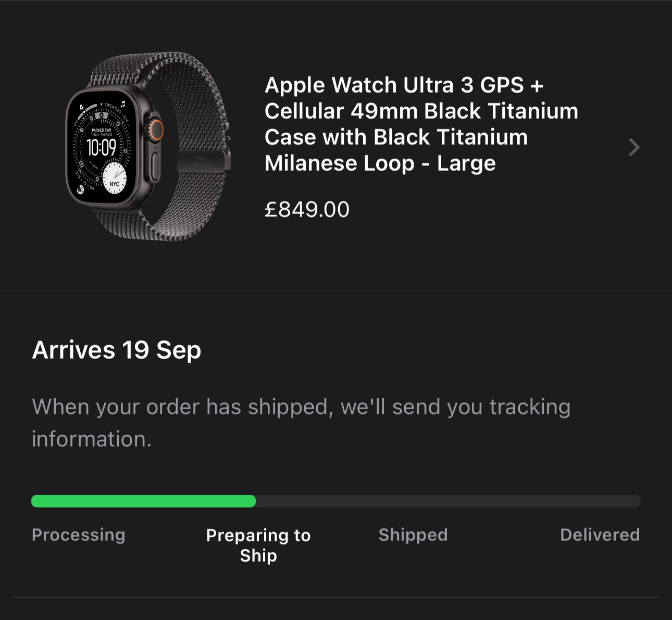Open product details via the right chevron
Image resolution: width=672 pixels, height=620 pixels.
point(633,147)
